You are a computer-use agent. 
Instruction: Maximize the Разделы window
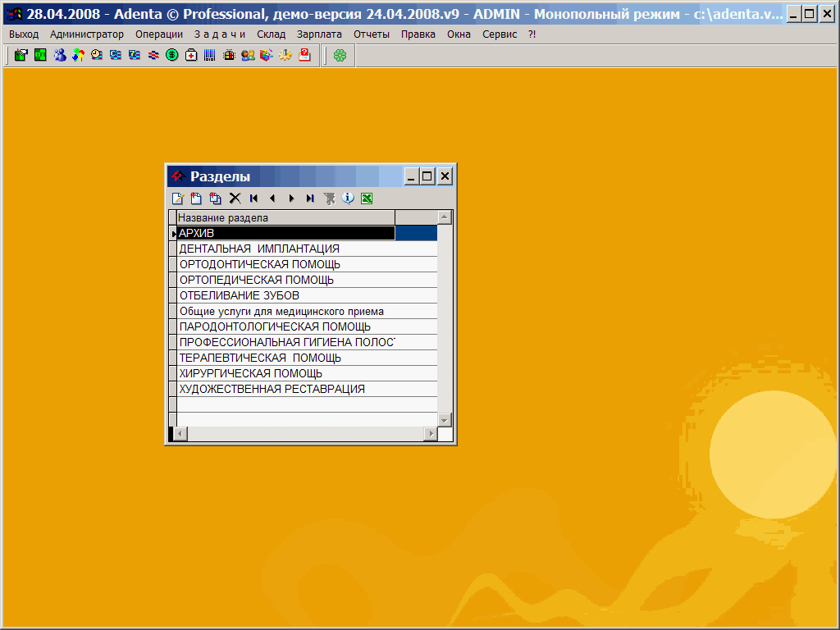[427, 176]
